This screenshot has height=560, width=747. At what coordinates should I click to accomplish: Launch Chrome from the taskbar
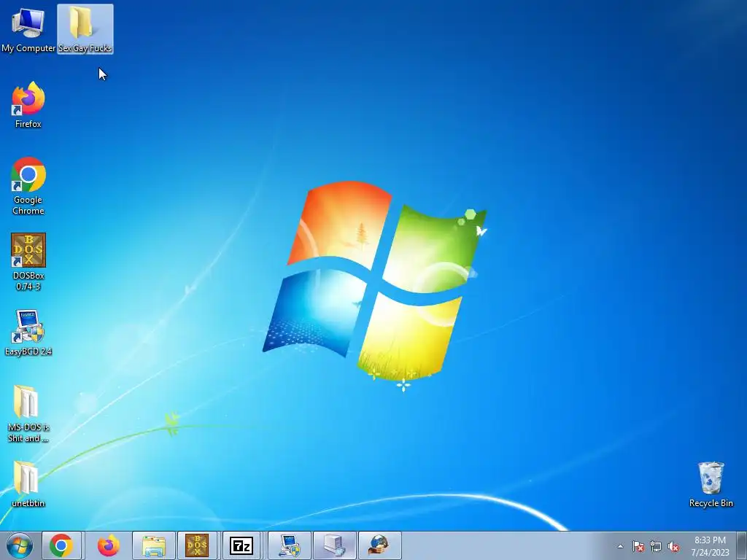(x=61, y=545)
